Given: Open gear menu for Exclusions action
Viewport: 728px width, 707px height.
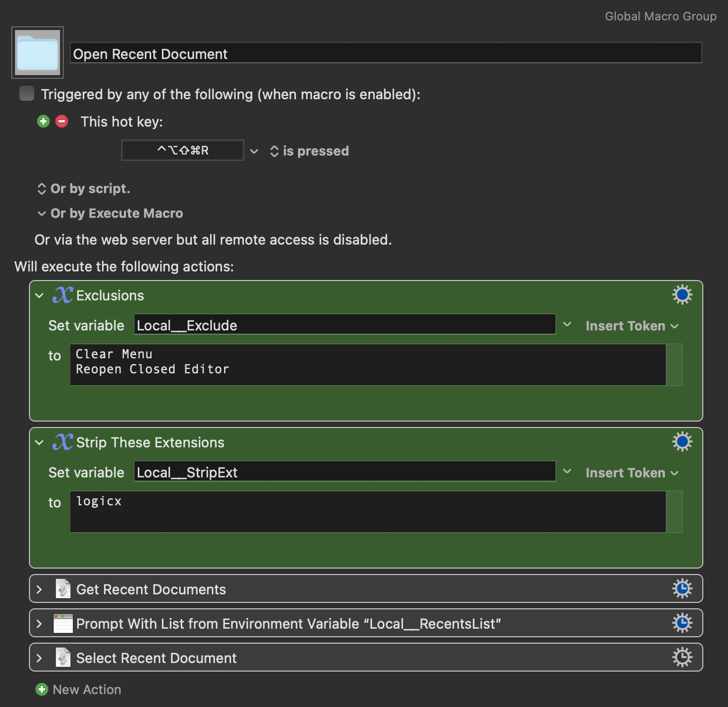Looking at the screenshot, I should point(682,295).
